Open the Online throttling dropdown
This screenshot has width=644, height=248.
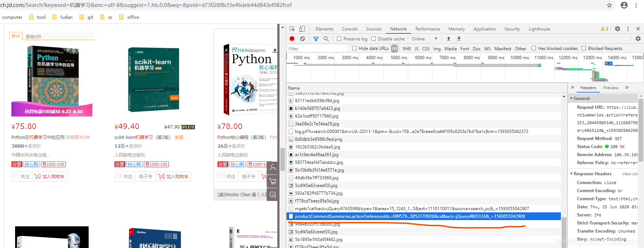pos(425,39)
